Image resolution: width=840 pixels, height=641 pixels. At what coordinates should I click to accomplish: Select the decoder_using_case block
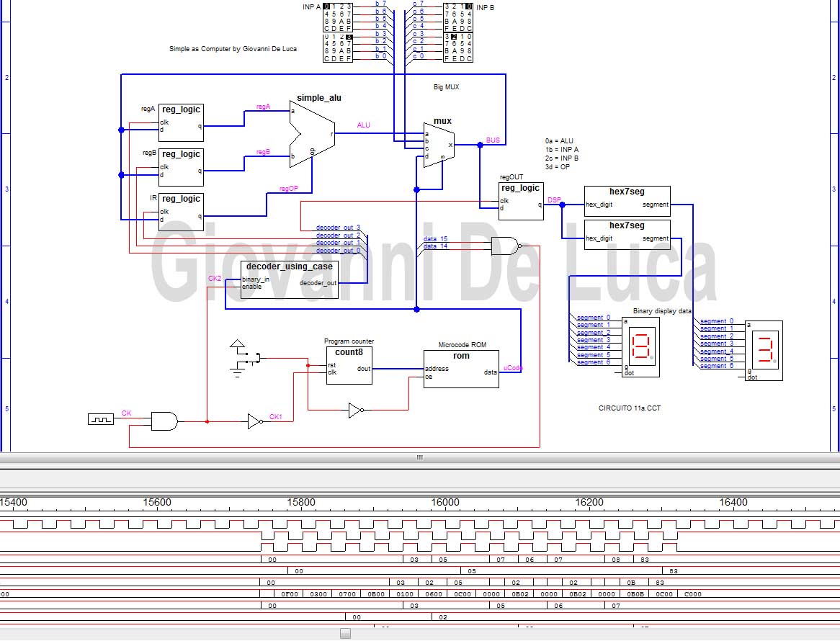tap(290, 279)
